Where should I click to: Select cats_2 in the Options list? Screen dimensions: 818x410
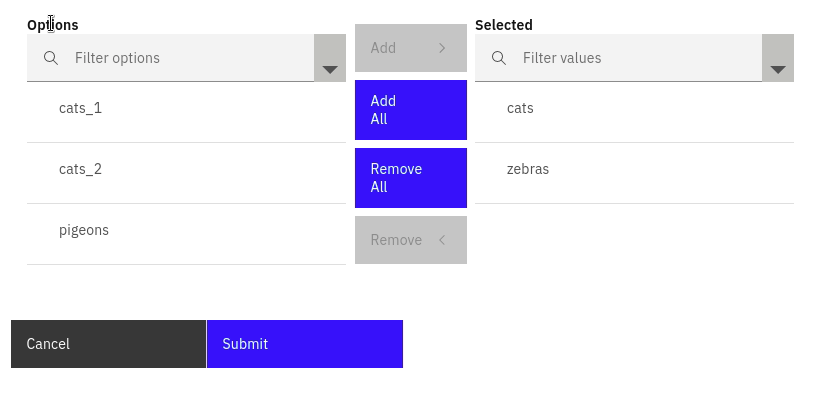pos(186,173)
